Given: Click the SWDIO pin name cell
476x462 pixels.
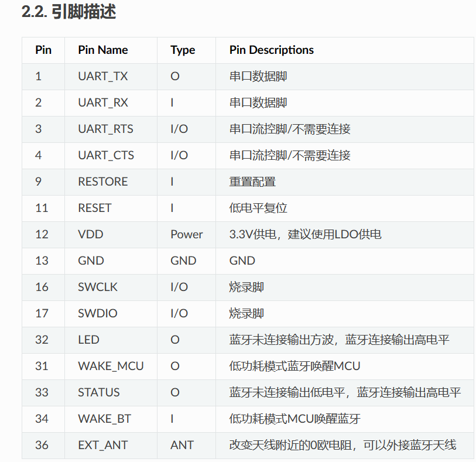Looking at the screenshot, I should click(98, 313).
